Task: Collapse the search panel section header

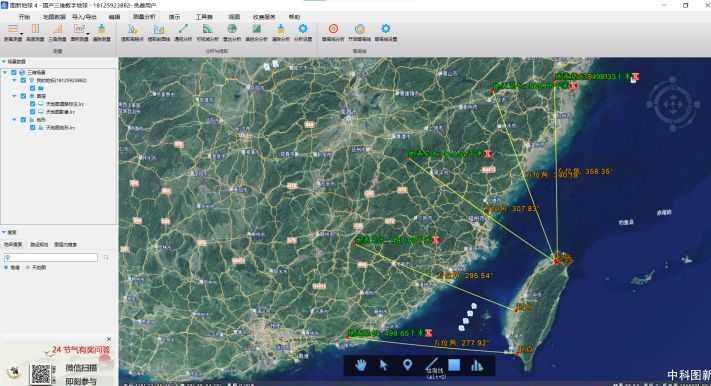Action: 4,232
